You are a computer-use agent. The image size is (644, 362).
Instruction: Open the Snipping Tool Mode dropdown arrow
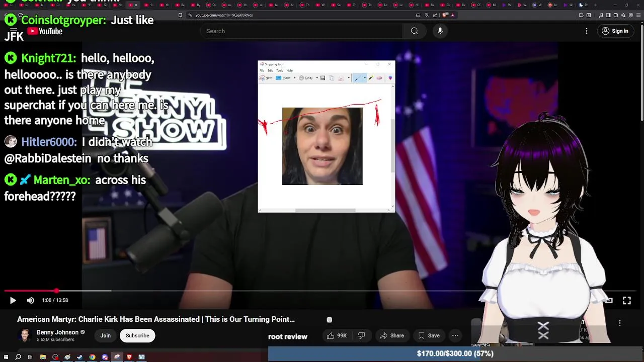click(294, 78)
